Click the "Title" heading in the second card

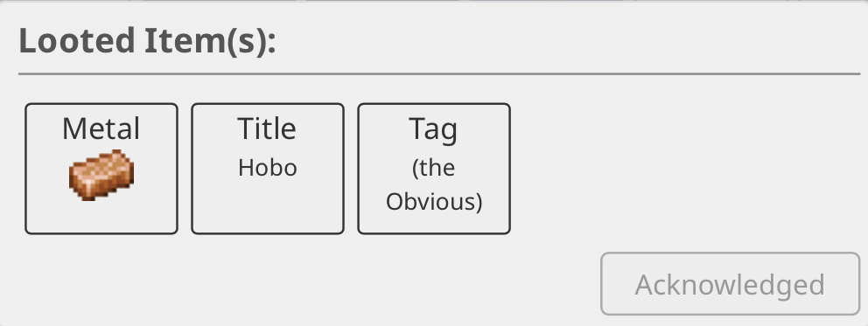[268, 128]
